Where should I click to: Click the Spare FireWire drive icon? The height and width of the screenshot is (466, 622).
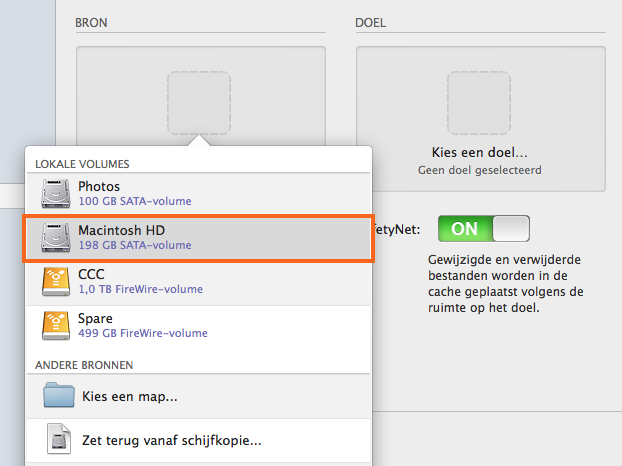(x=56, y=326)
